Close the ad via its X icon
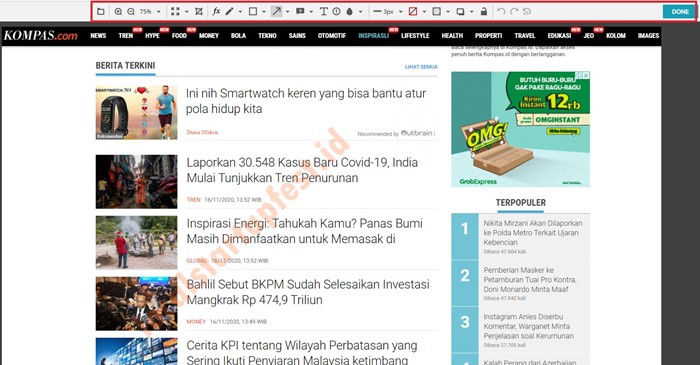The height and width of the screenshot is (365, 700). point(586,75)
